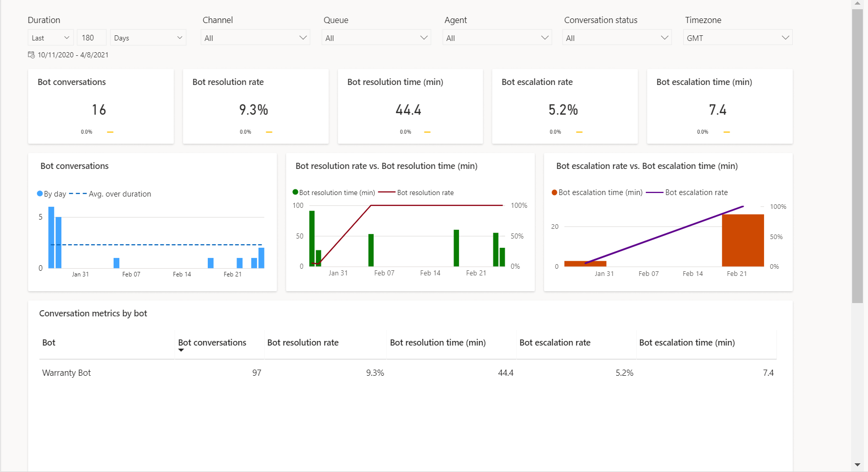Click the yellow trend indicator on Bot escalation rate card
This screenshot has width=868, height=472.
[579, 132]
